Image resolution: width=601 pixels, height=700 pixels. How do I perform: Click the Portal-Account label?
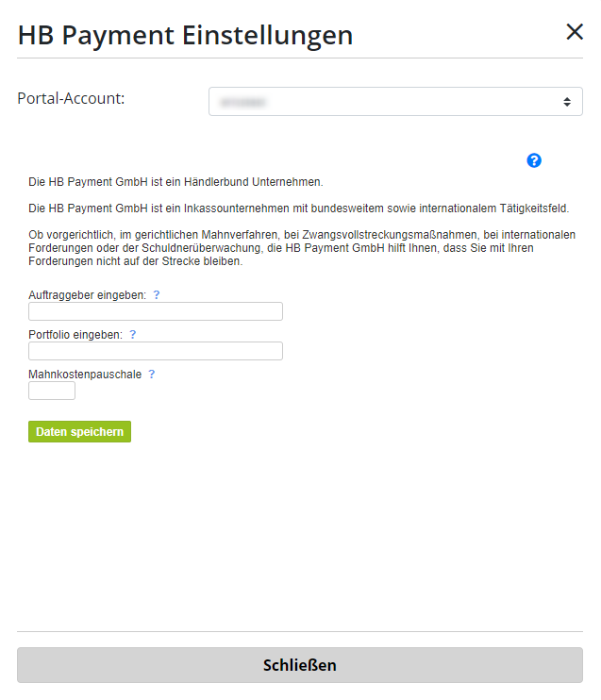point(71,98)
